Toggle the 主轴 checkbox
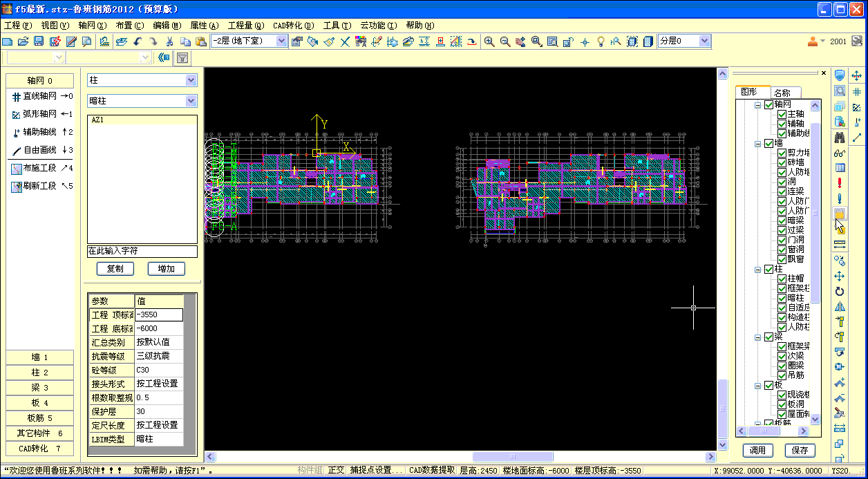868x479 pixels. point(782,114)
